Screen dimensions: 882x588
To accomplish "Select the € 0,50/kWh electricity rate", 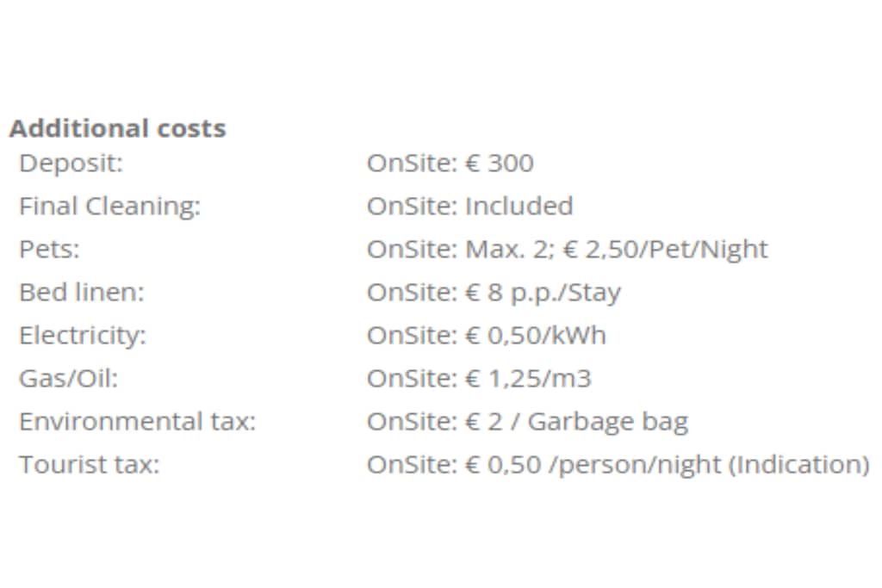I will click(536, 336).
